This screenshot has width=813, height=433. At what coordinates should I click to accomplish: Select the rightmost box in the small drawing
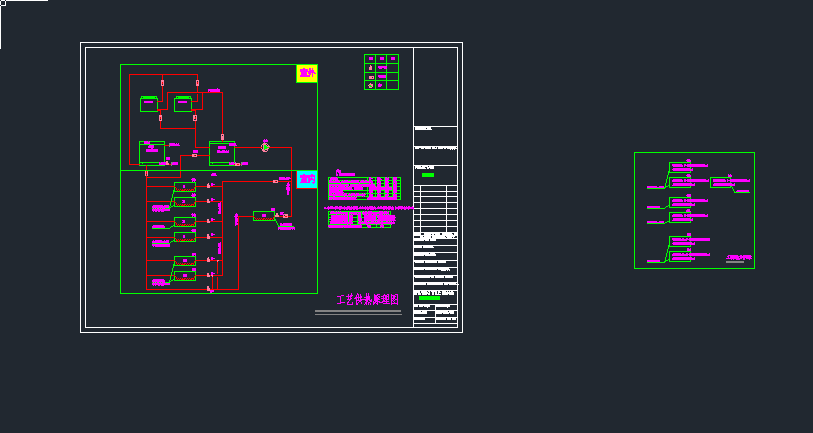tap(721, 182)
